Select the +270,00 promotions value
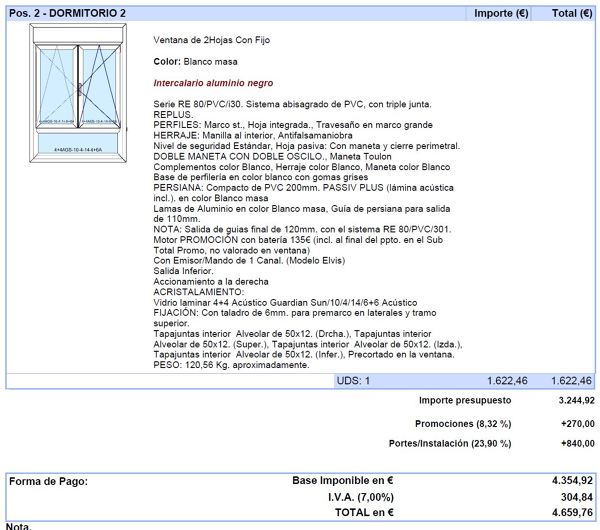The height and width of the screenshot is (530, 600). click(577, 423)
